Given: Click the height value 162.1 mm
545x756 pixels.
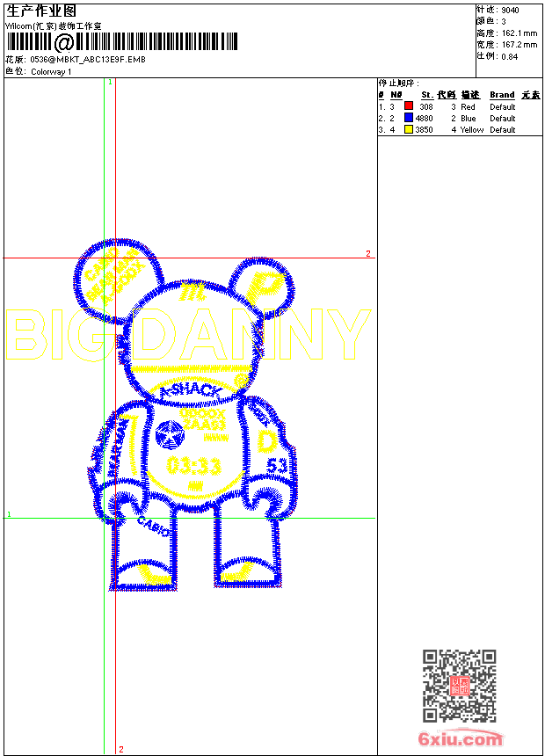Looking at the screenshot, I should point(520,33).
